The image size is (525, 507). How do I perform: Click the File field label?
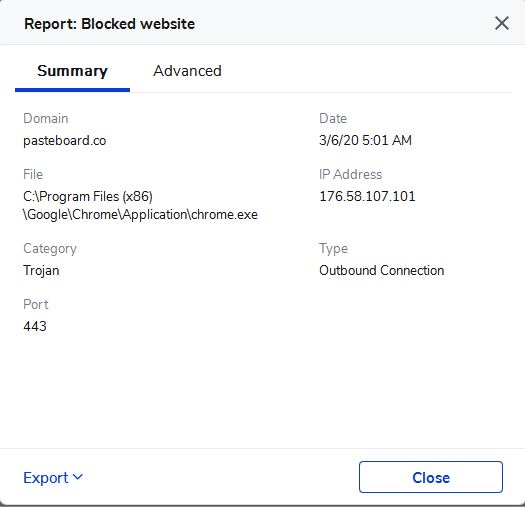33,174
